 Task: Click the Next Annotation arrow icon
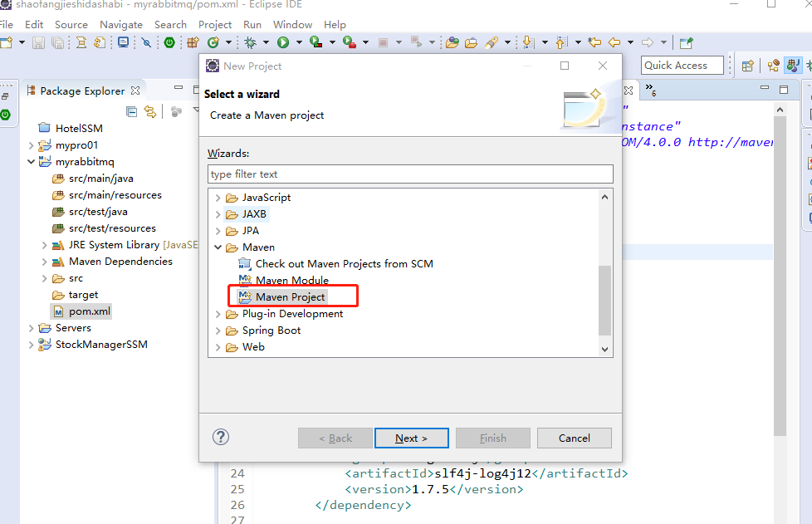click(x=528, y=42)
